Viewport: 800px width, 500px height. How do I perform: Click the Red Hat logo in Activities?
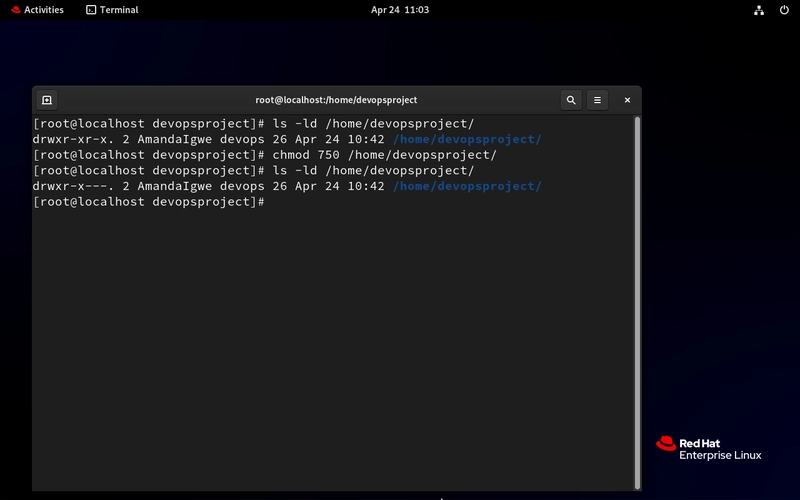click(16, 10)
